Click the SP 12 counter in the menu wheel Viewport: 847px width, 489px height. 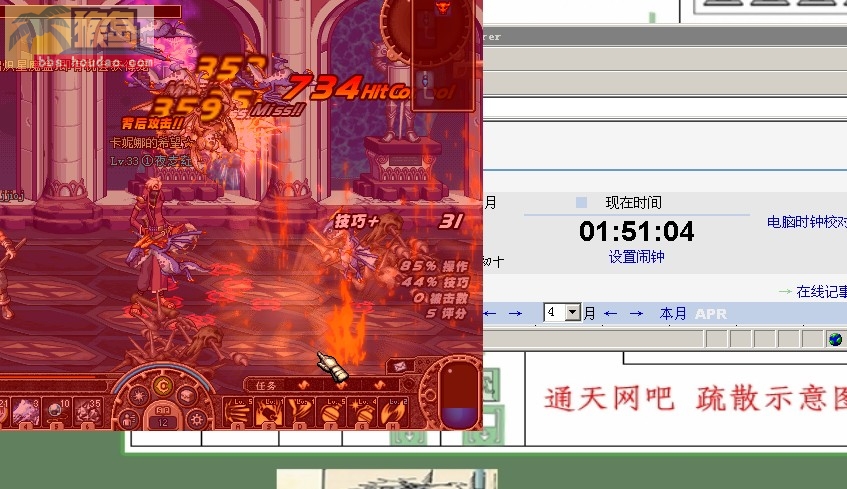pyautogui.click(x=163, y=417)
